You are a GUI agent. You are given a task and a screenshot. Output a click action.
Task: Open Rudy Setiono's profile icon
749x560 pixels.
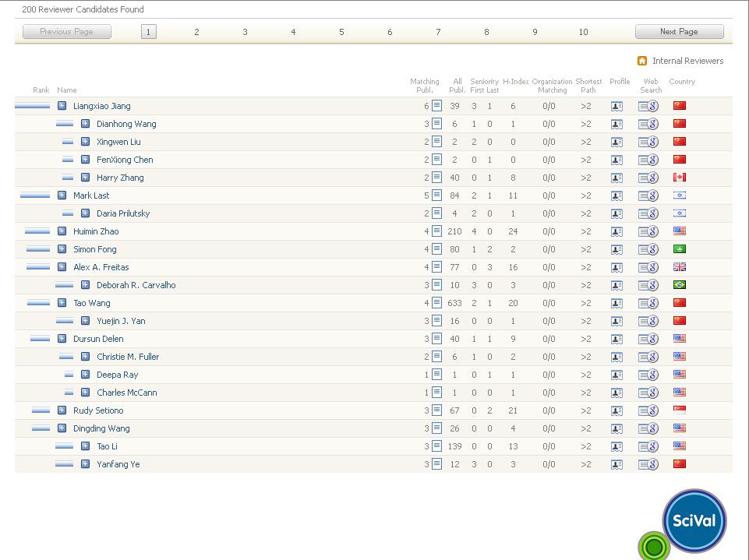click(x=617, y=410)
